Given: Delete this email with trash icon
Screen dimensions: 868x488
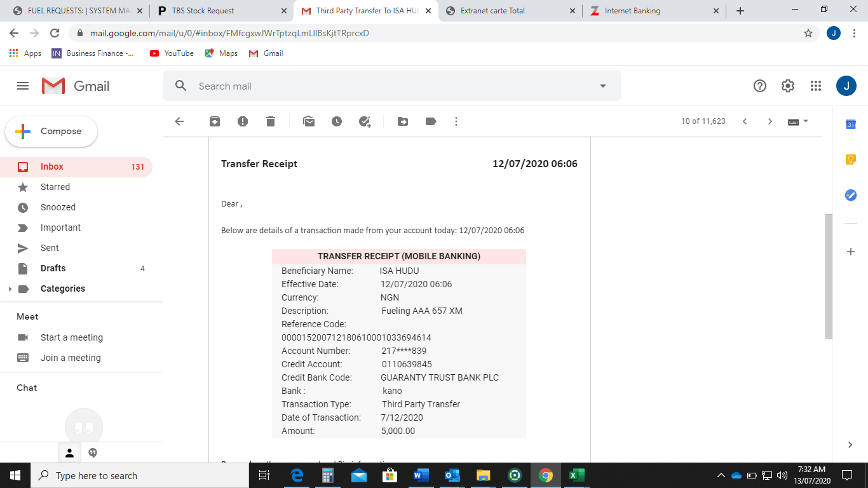Looking at the screenshot, I should coord(271,121).
